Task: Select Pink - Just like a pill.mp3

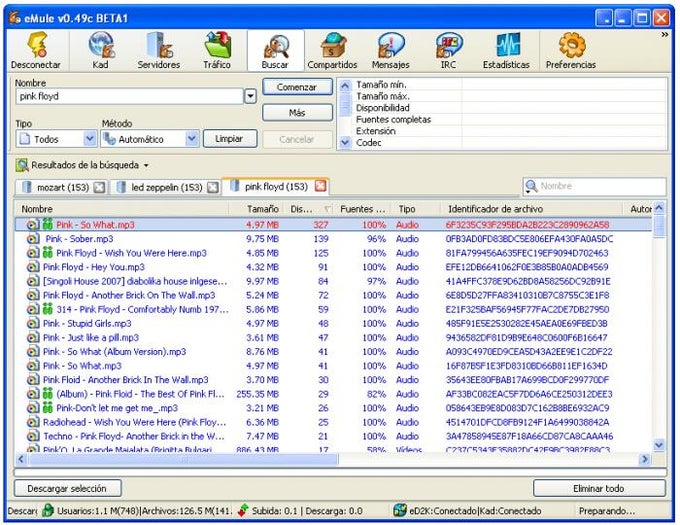Action: click(333, 338)
